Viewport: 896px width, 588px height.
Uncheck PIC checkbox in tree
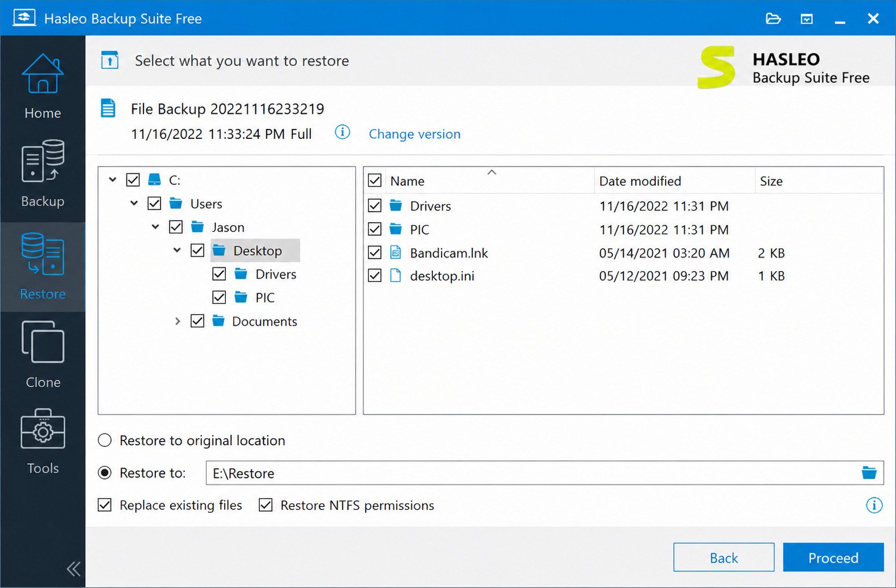click(219, 297)
